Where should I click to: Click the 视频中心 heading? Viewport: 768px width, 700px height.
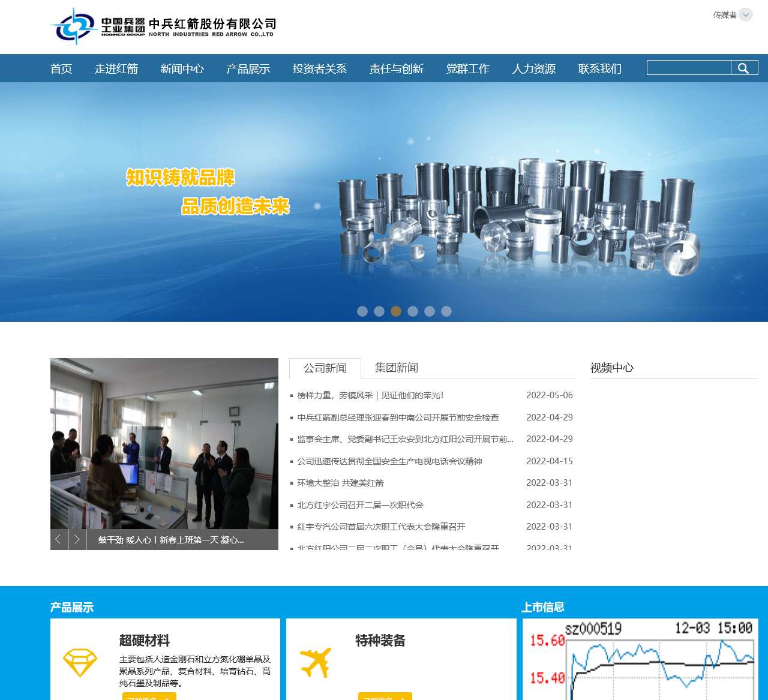point(612,368)
